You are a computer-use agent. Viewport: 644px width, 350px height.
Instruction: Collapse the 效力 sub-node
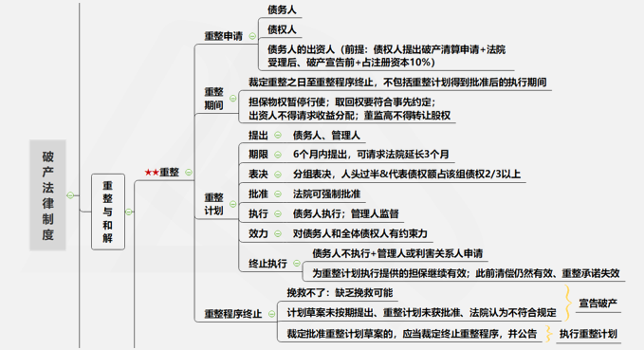tap(278, 233)
